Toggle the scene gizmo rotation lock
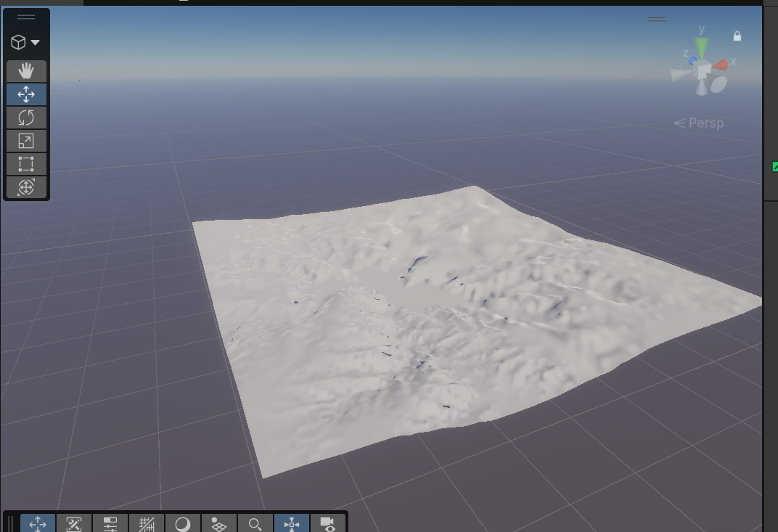The height and width of the screenshot is (532, 778). pos(737,36)
